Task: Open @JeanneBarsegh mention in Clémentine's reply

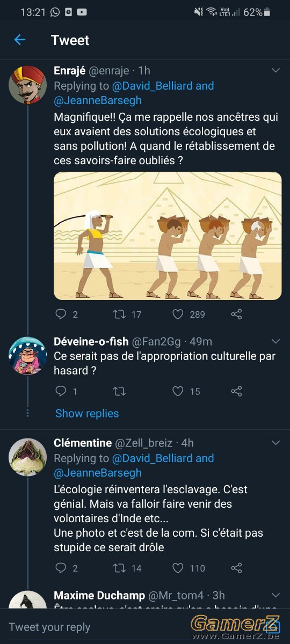Action: (98, 473)
